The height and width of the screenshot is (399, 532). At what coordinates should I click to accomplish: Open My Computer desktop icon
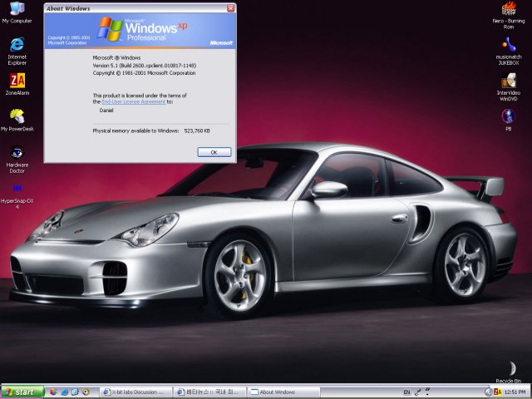(x=17, y=12)
